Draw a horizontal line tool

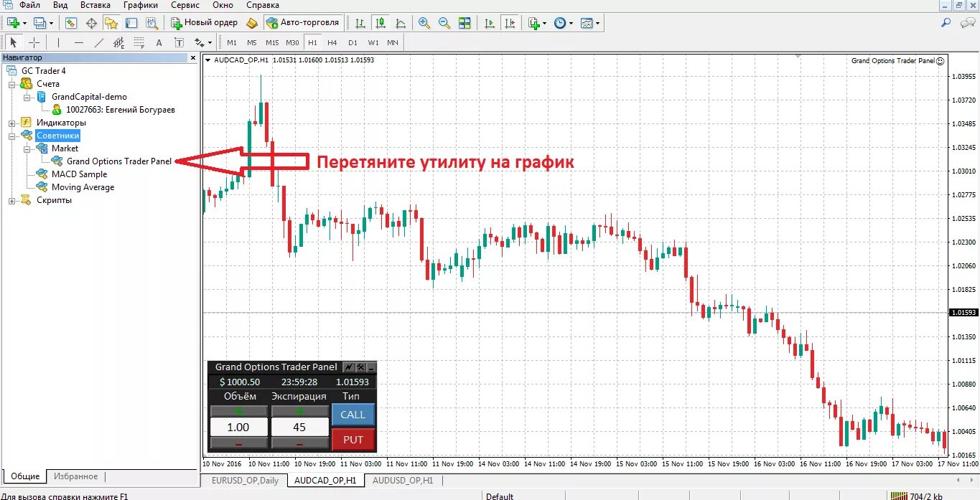(x=79, y=42)
